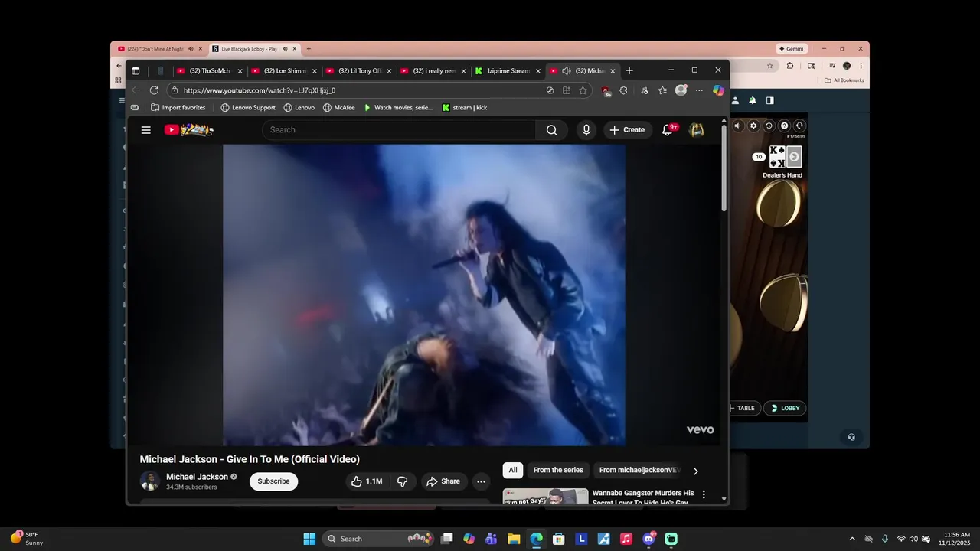Switch to Loe Shimmy Edge tab

tap(283, 71)
